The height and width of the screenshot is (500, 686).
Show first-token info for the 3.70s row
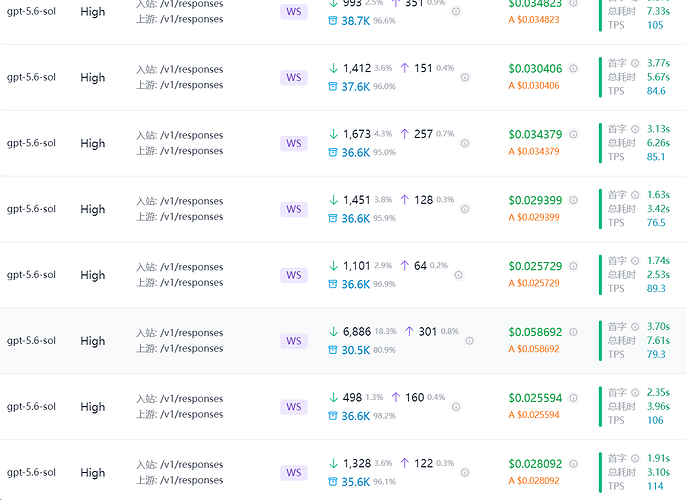point(635,326)
